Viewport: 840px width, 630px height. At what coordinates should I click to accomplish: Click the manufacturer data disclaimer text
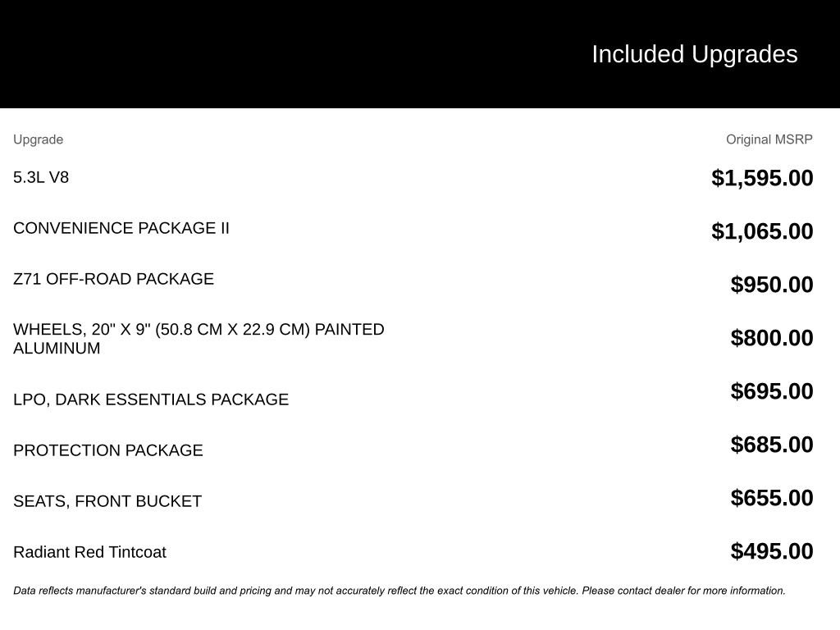coord(399,591)
